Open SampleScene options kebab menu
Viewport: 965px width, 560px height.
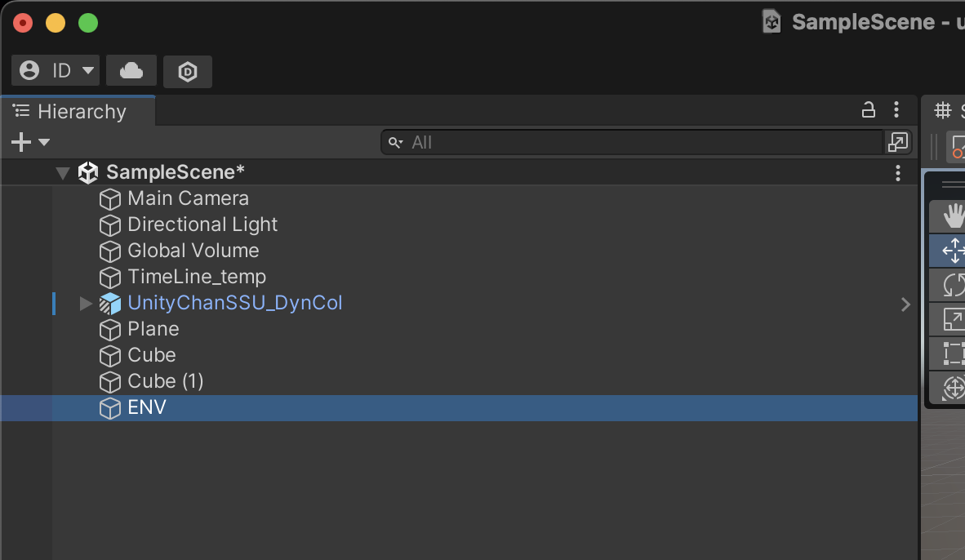tap(898, 173)
